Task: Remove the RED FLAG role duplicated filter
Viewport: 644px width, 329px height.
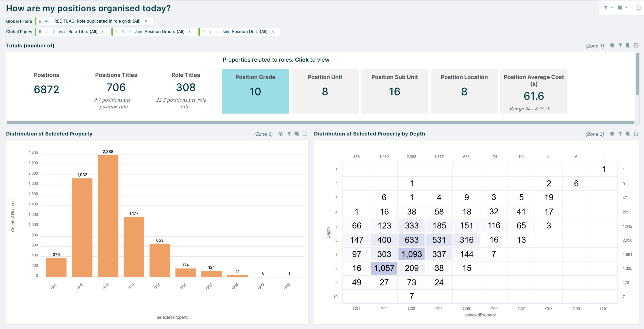Action: click(146, 21)
